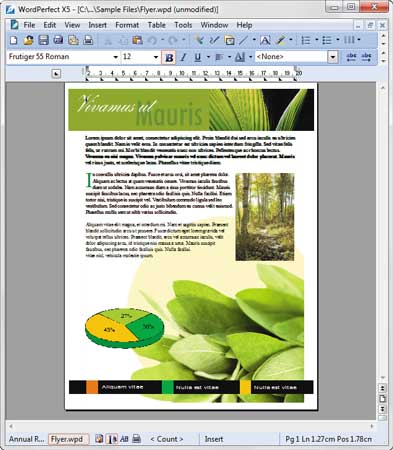Go to next page with scrollbar button

(383, 409)
